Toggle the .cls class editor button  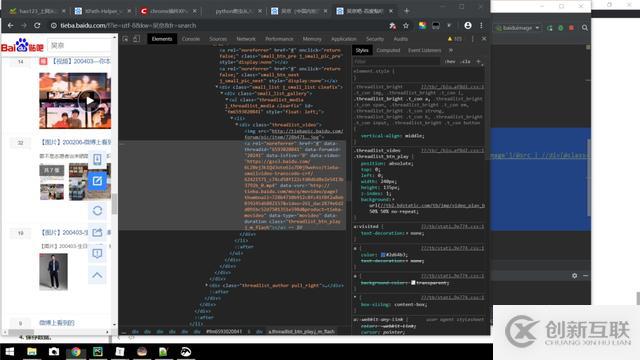coord(466,62)
